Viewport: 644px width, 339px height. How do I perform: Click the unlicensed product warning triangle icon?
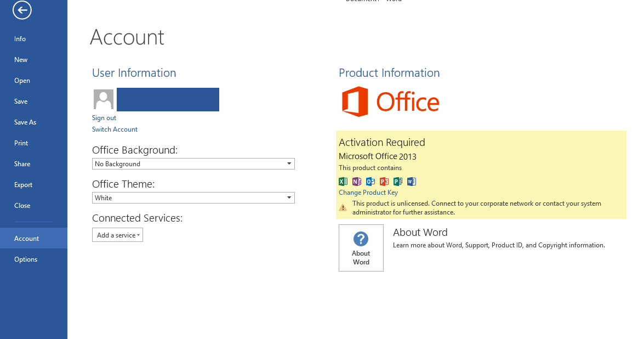point(343,208)
